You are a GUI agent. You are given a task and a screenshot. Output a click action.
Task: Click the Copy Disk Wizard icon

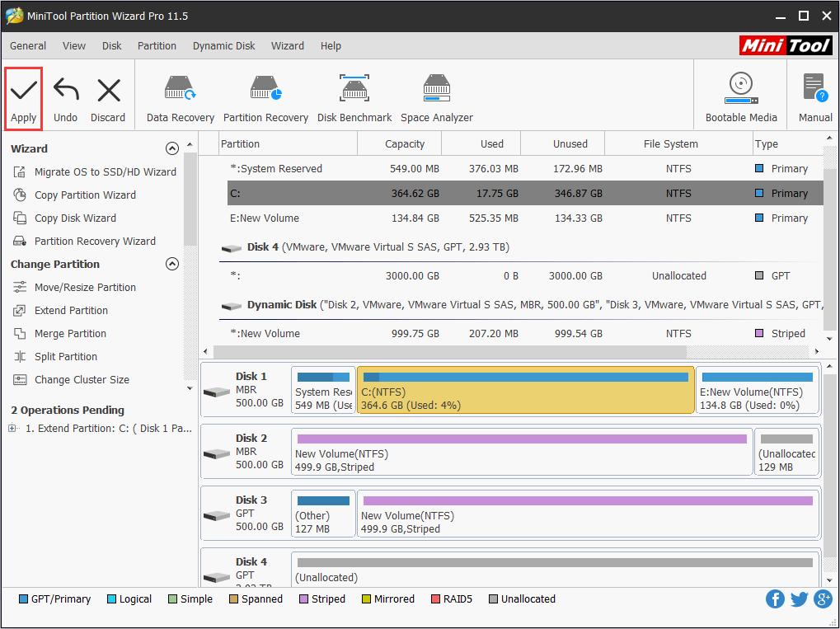20,218
